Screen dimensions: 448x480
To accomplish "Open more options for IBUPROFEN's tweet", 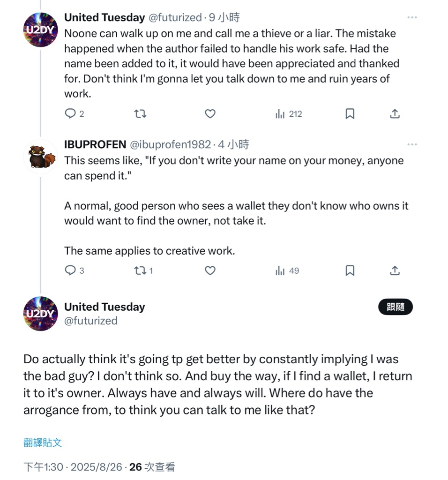I will tap(412, 145).
